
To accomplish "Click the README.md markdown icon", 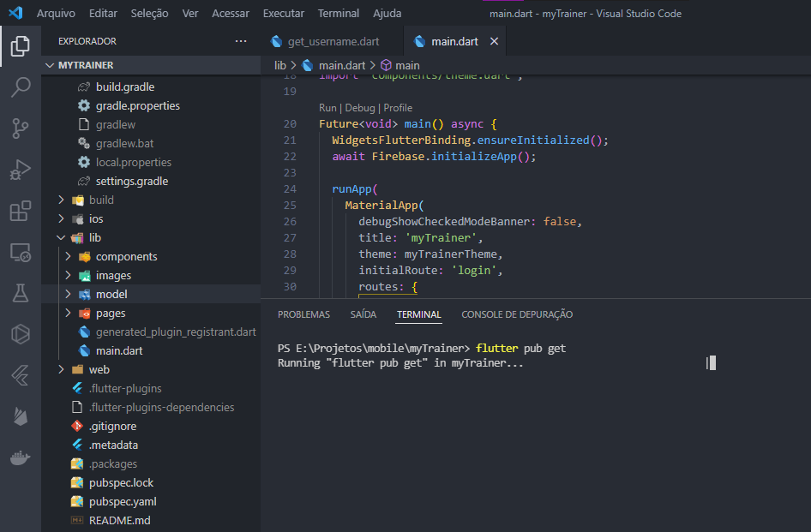I will [77, 520].
